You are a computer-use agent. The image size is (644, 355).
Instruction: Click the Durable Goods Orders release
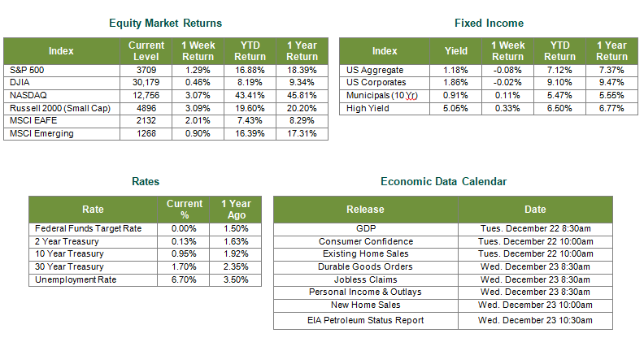365,266
